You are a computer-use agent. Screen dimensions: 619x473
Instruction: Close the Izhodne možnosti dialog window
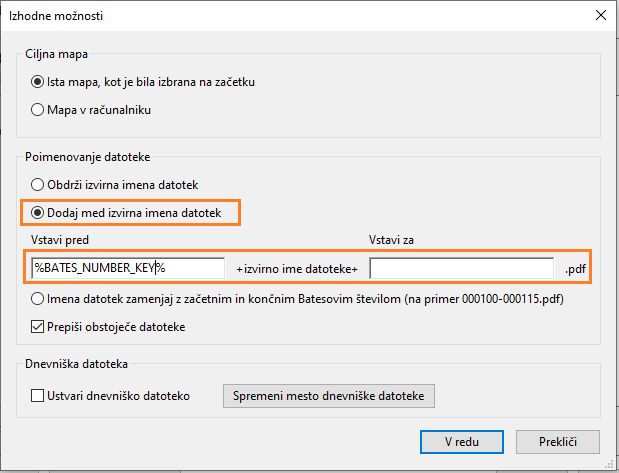coord(599,16)
